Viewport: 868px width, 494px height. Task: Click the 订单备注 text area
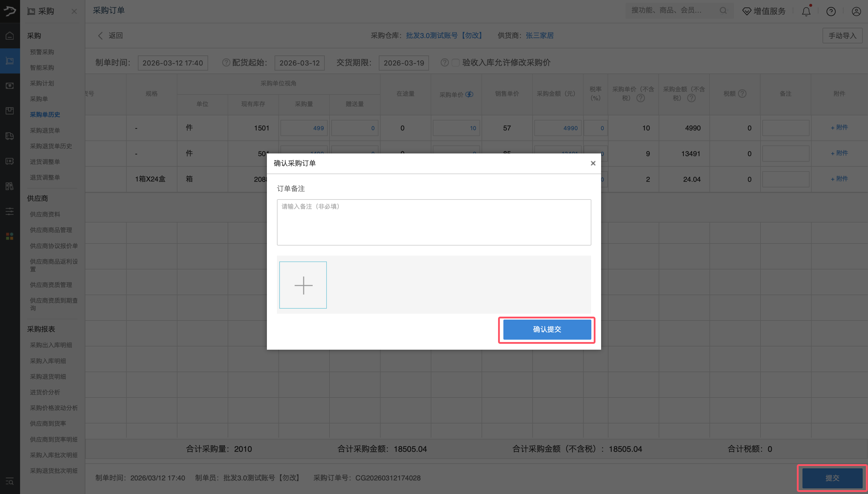point(434,222)
